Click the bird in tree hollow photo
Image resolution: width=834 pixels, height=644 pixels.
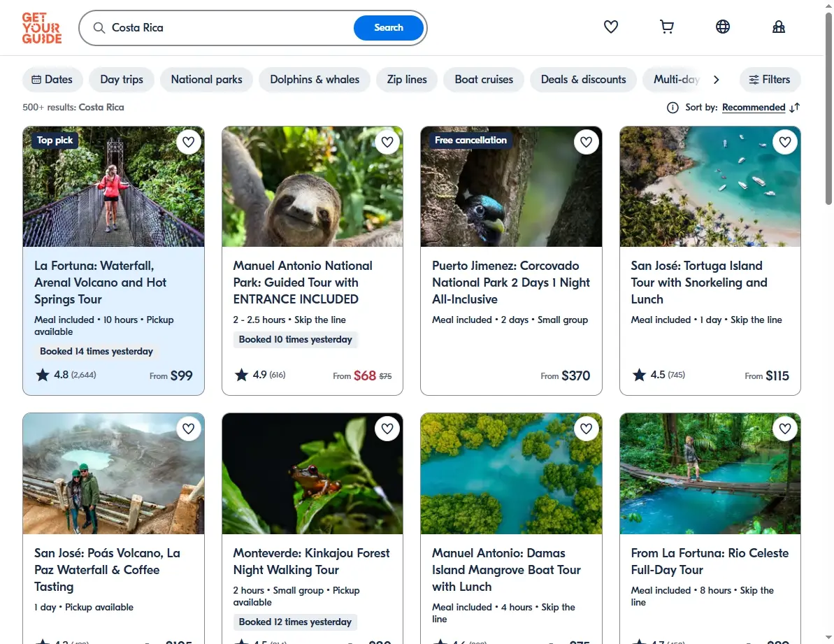pos(511,187)
